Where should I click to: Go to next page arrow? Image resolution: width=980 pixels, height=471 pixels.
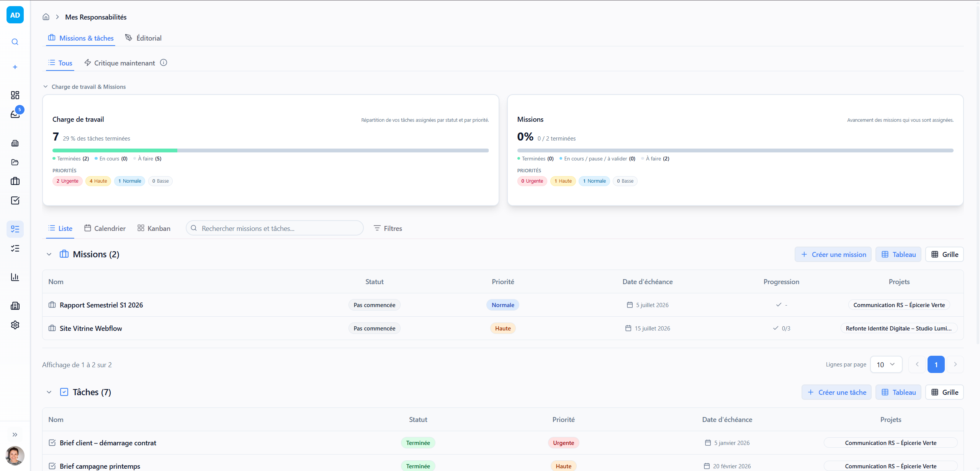pyautogui.click(x=955, y=365)
